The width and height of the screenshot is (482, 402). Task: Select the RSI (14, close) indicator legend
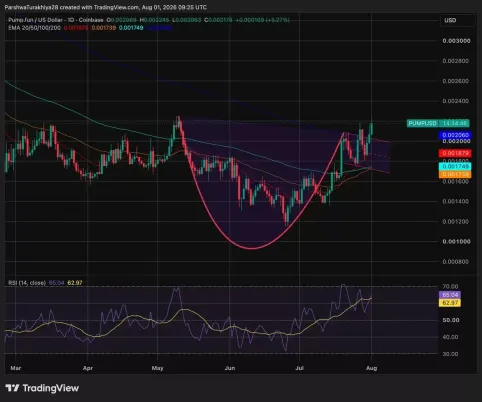(27, 283)
